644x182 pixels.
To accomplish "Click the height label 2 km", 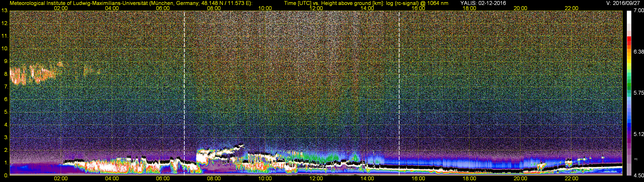I will (6, 150).
